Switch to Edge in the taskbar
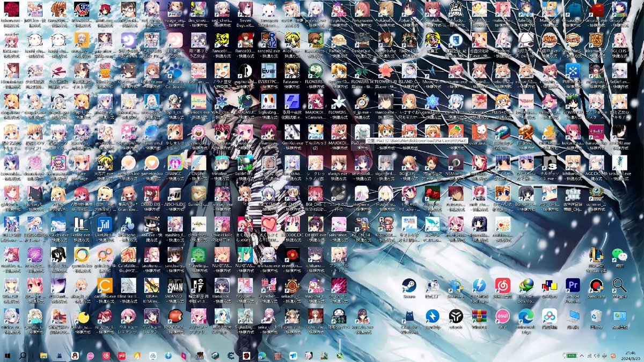 click(262, 356)
